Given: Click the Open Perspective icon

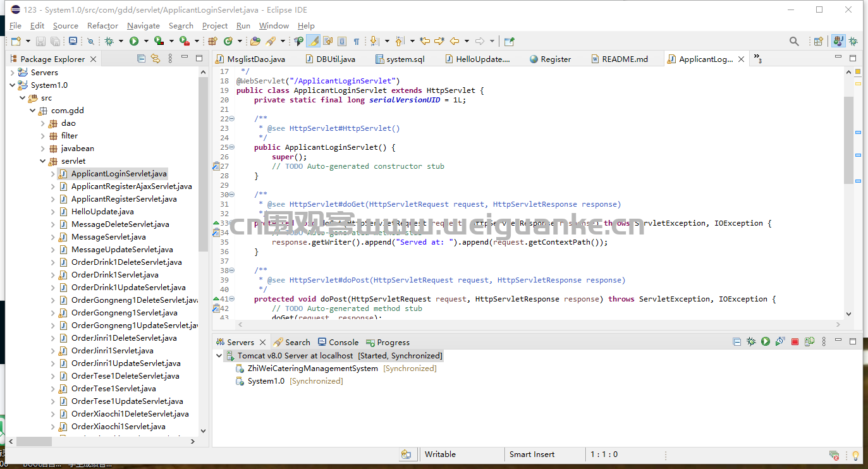Looking at the screenshot, I should 819,41.
